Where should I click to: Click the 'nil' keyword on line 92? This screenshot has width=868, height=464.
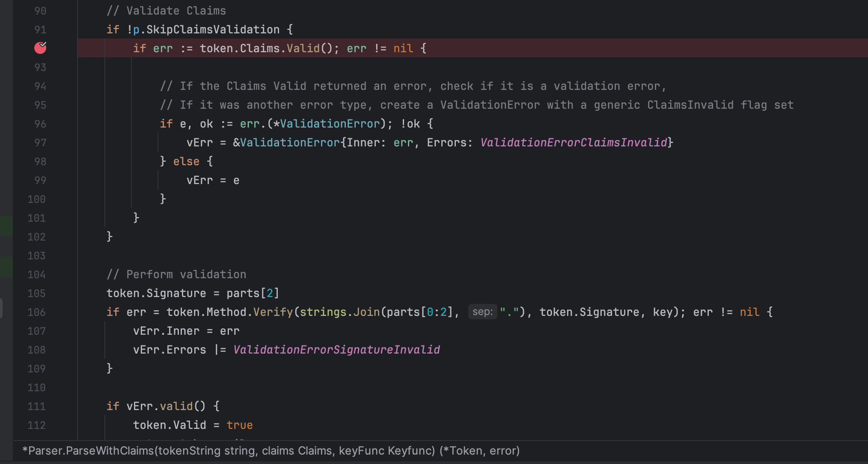[403, 48]
